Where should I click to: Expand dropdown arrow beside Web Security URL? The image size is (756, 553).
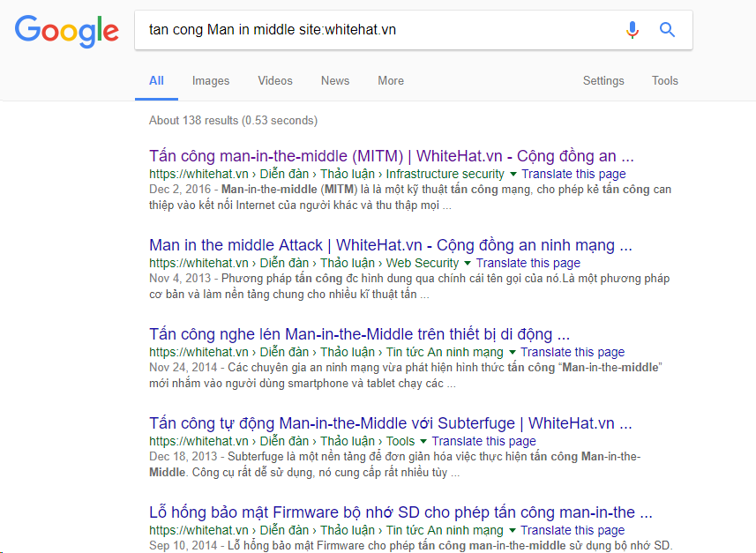pyautogui.click(x=468, y=264)
